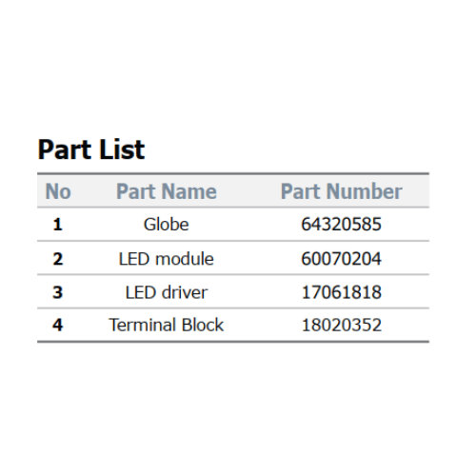Select row number 4
Screen dimensions: 476x476
57,325
